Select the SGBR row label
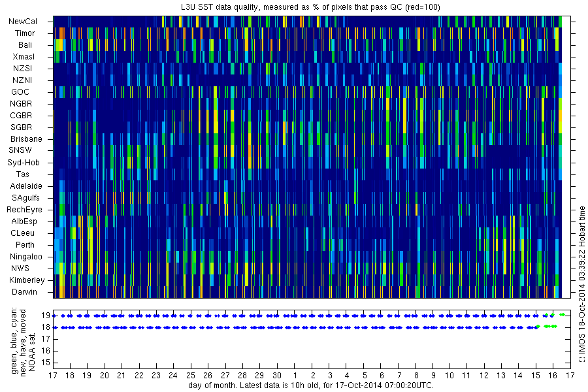The width and height of the screenshot is (588, 392). [22, 127]
